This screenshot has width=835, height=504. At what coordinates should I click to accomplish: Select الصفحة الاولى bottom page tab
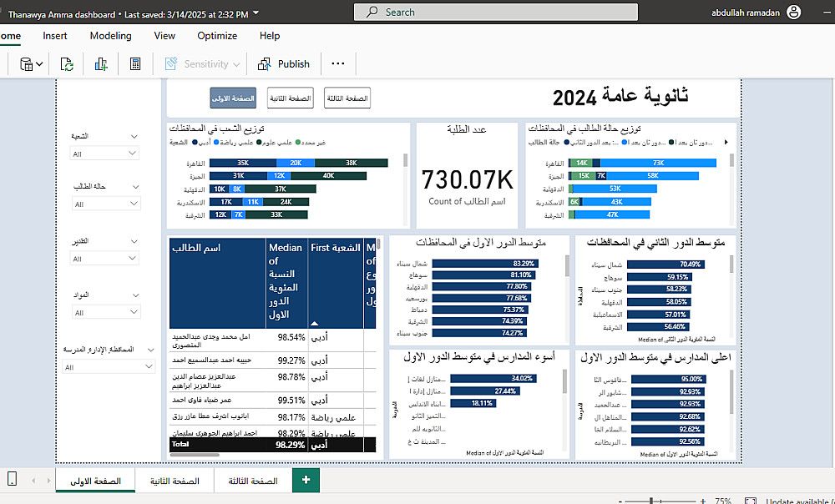pos(96,481)
